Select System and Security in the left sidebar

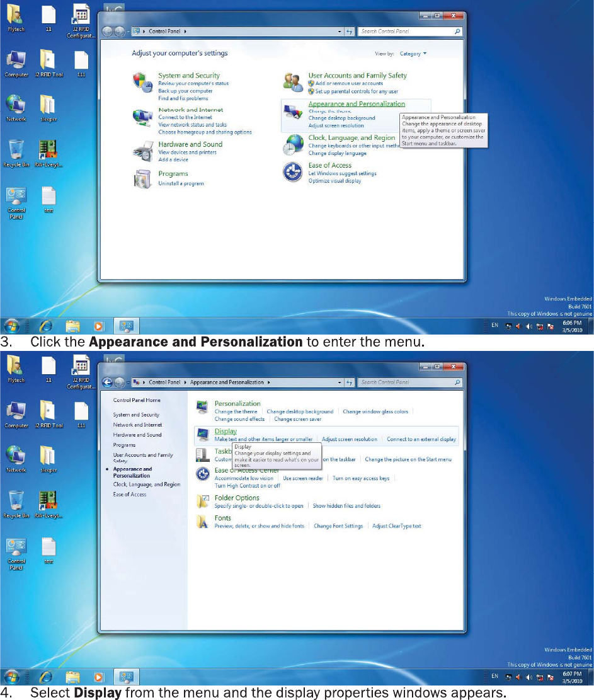[136, 415]
